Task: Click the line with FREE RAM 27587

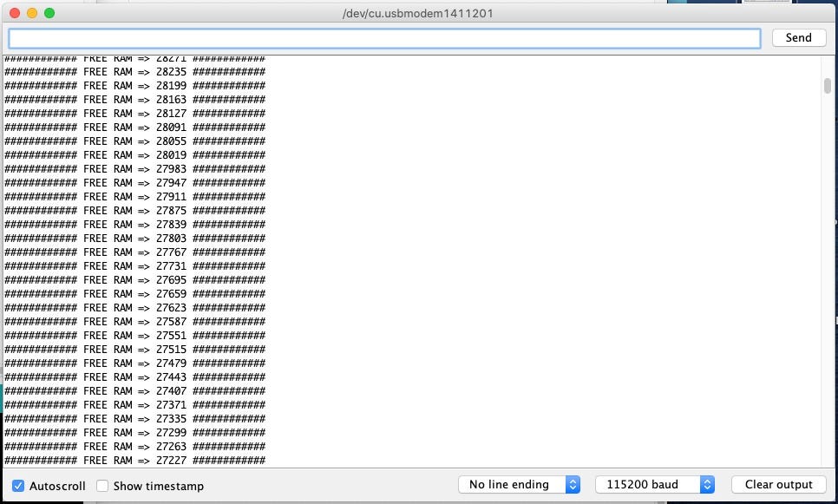Action: [134, 322]
